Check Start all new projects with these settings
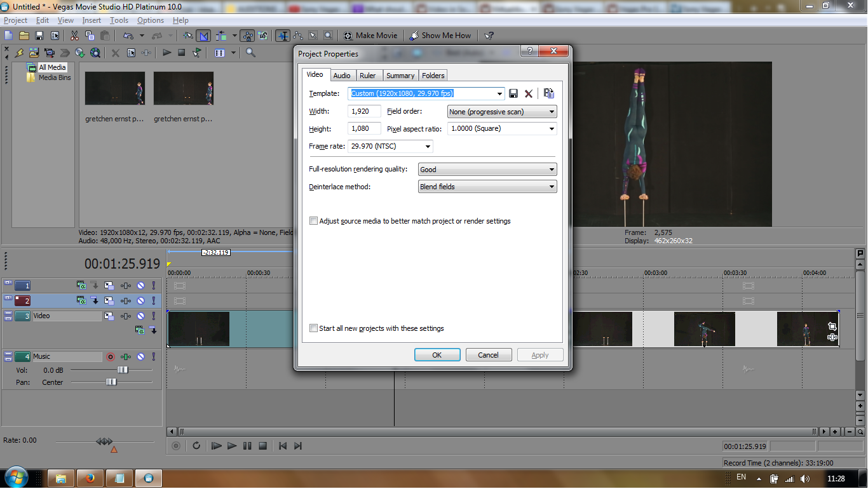The width and height of the screenshot is (868, 489). point(313,328)
